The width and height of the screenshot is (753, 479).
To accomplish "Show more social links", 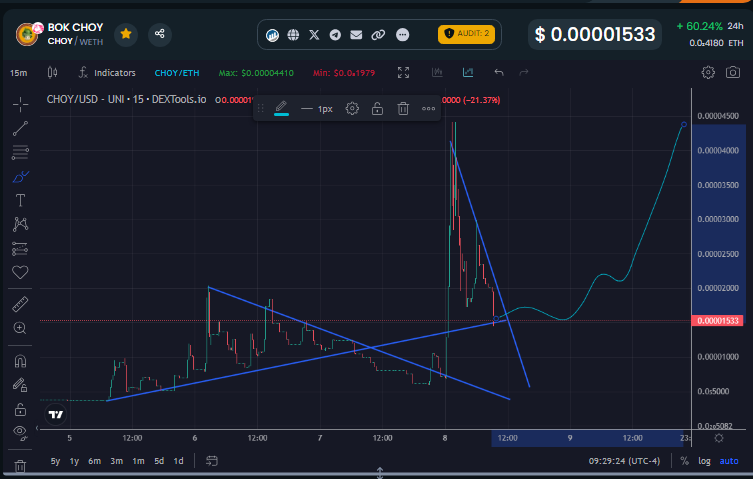I will [x=402, y=35].
